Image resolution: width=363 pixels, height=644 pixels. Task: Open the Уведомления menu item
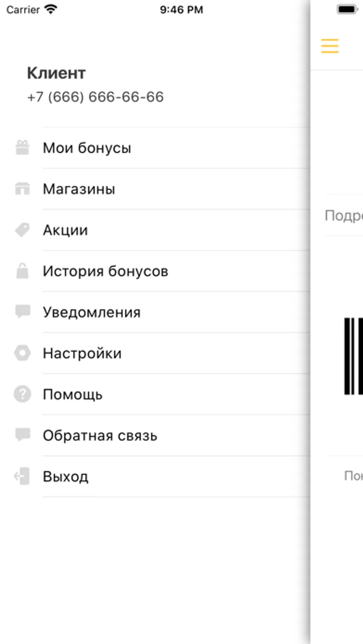(92, 312)
